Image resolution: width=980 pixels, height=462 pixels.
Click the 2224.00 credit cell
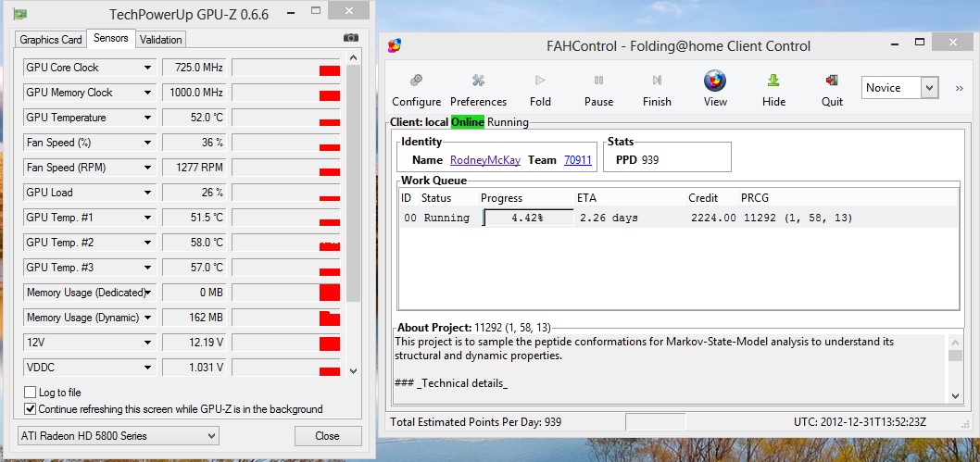coord(713,218)
